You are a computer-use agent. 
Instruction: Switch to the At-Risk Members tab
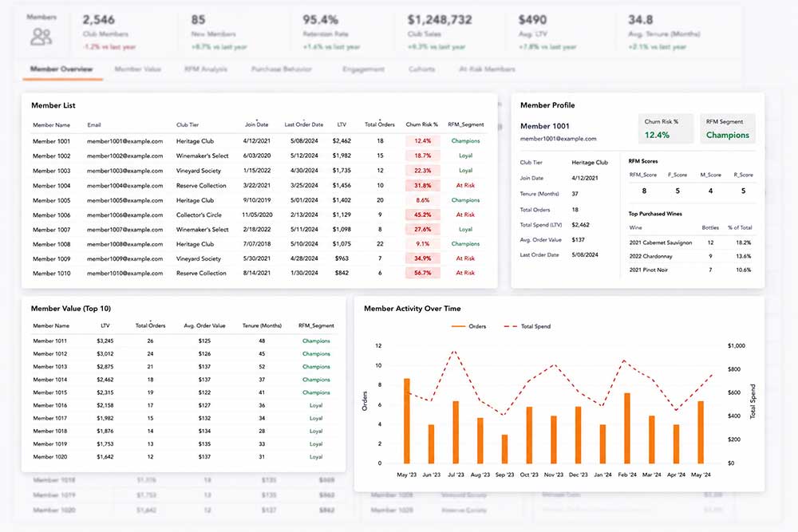(487, 69)
